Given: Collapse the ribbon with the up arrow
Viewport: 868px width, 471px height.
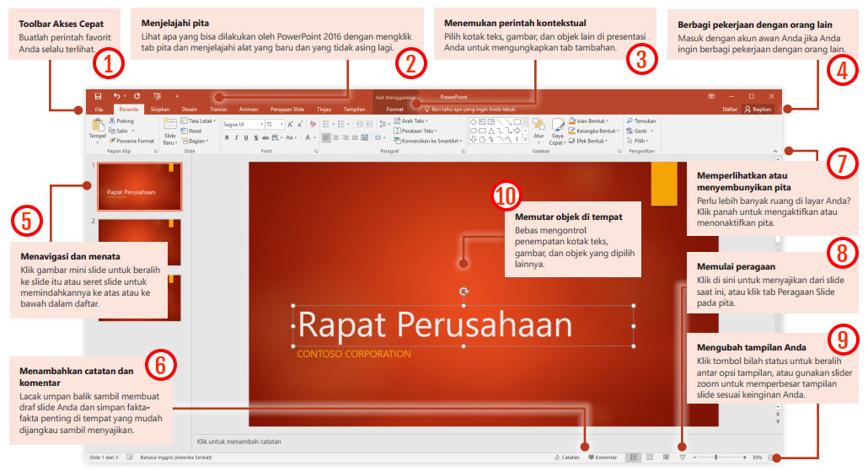Looking at the screenshot, I should pos(775,151).
